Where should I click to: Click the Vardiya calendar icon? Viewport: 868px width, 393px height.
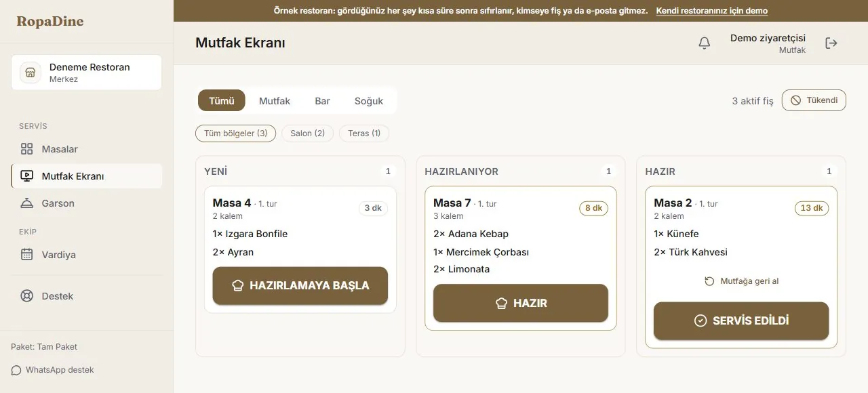click(26, 255)
